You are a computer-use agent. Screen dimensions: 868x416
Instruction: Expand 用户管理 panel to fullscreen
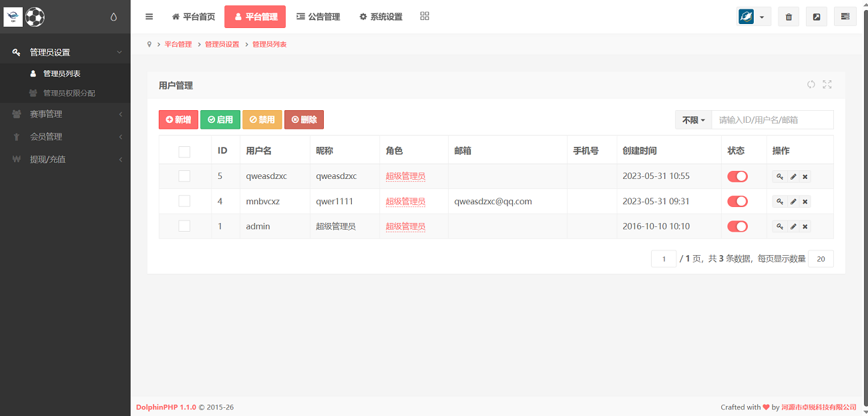pos(827,84)
